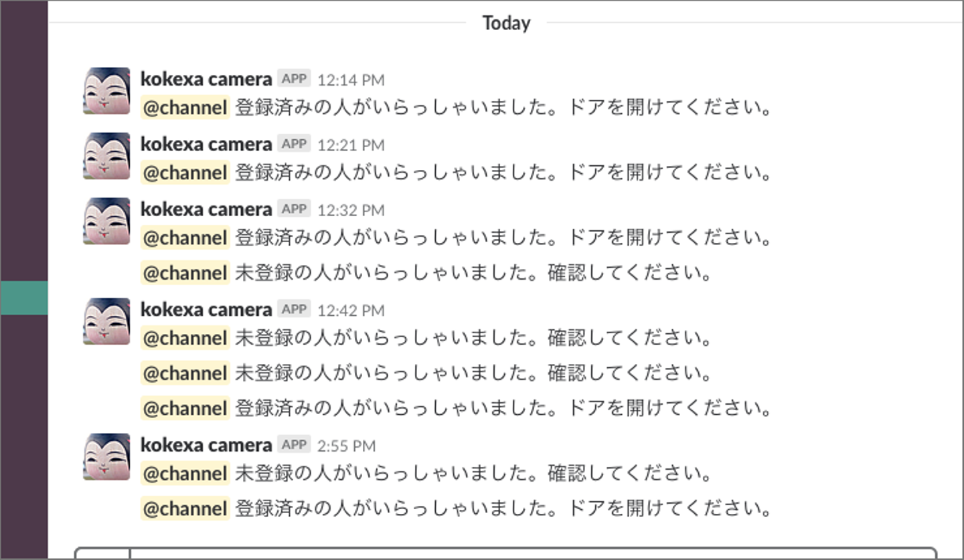Click the APP badge on the 12:14 PM message
The height and width of the screenshot is (560, 964).
(294, 79)
